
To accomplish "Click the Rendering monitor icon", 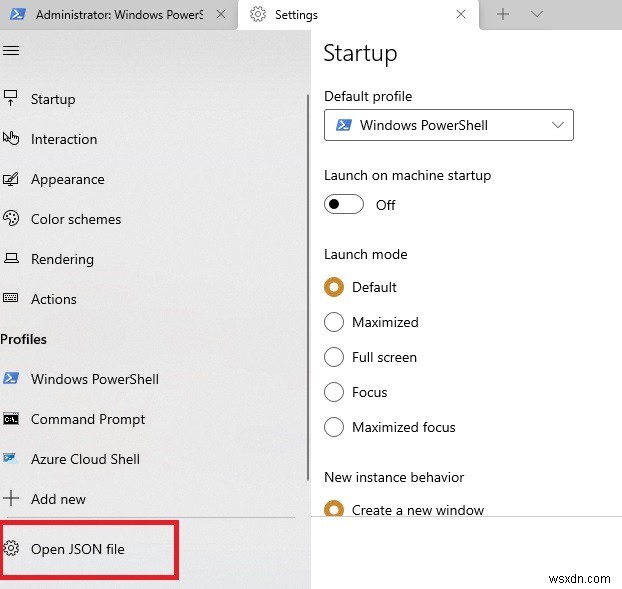I will pyautogui.click(x=12, y=259).
